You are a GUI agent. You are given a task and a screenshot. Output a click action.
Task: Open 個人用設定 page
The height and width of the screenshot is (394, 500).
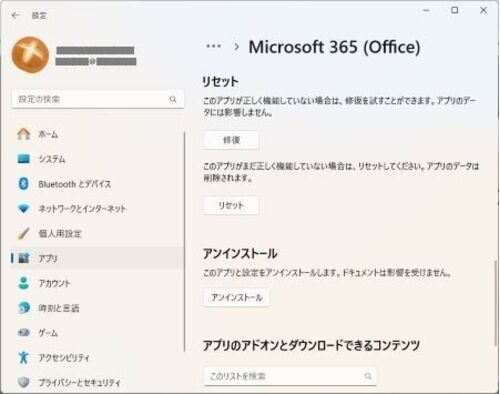click(98, 233)
